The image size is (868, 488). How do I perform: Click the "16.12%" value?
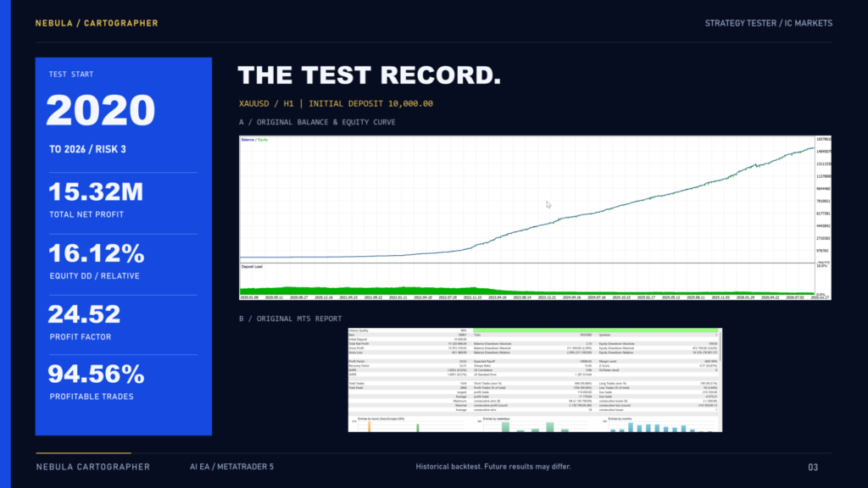pos(97,253)
